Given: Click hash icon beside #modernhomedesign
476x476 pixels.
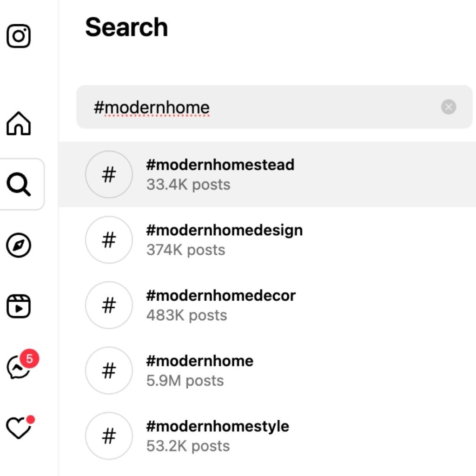Looking at the screenshot, I should click(x=109, y=240).
